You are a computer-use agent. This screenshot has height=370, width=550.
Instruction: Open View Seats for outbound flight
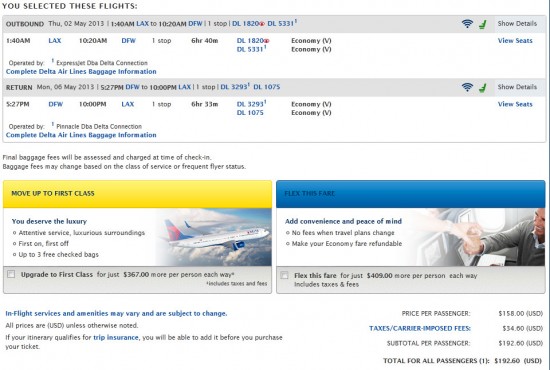[515, 41]
